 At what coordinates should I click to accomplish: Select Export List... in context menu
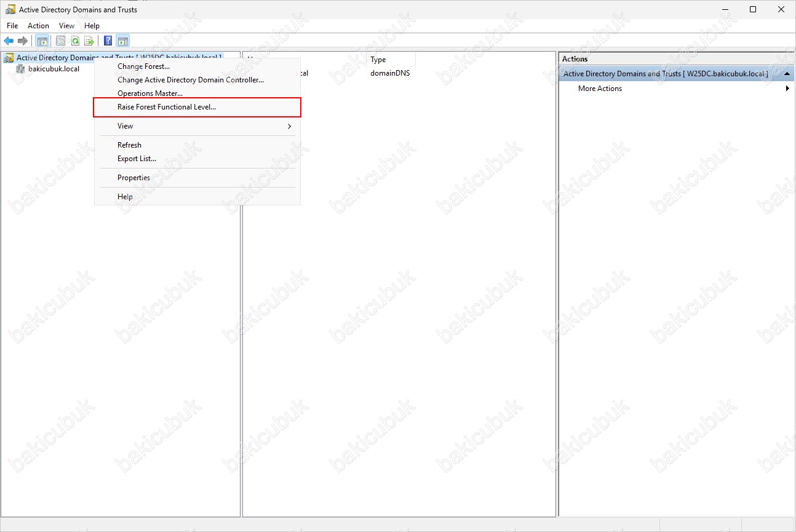point(197,159)
